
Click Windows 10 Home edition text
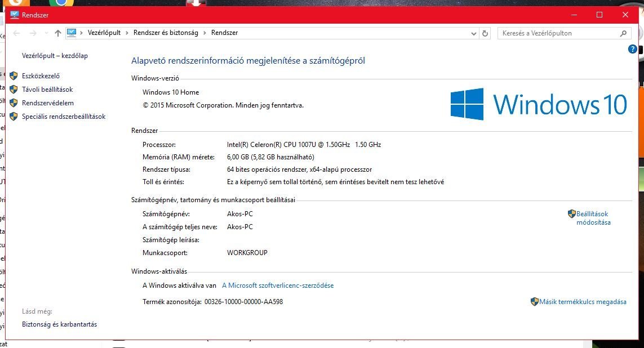point(171,92)
